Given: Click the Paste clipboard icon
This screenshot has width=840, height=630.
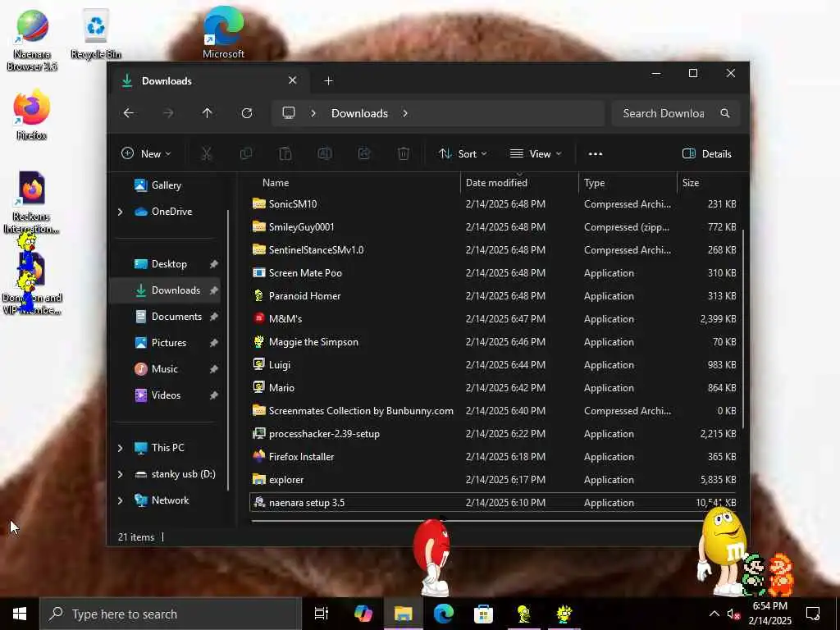Looking at the screenshot, I should pyautogui.click(x=285, y=153).
